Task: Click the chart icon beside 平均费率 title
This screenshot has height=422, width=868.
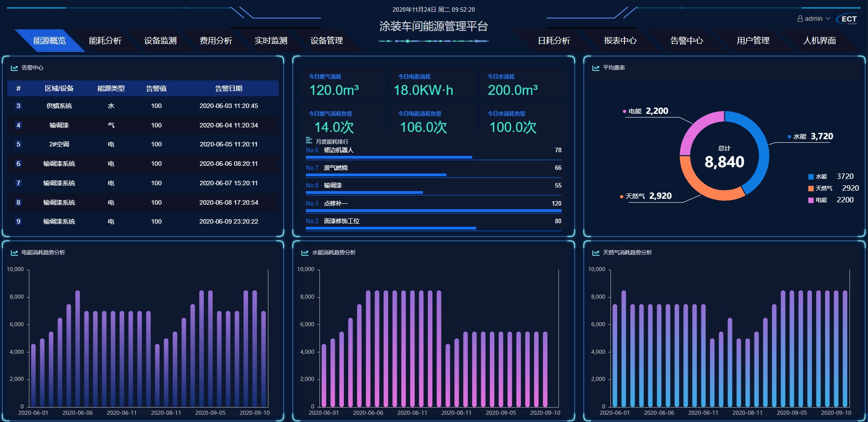Action: [x=596, y=68]
